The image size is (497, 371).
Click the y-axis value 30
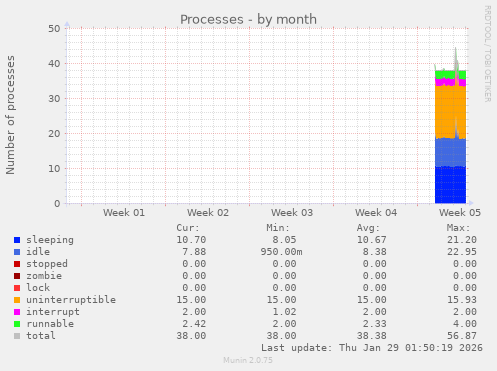(54, 99)
